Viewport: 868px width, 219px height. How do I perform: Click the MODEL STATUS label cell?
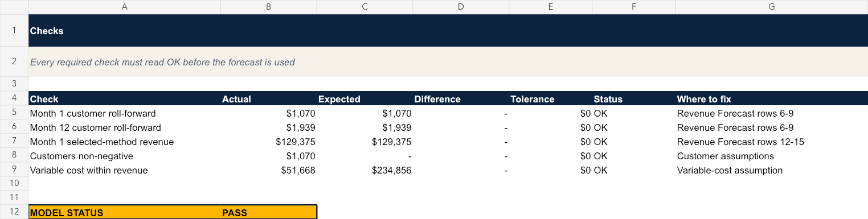pos(124,212)
